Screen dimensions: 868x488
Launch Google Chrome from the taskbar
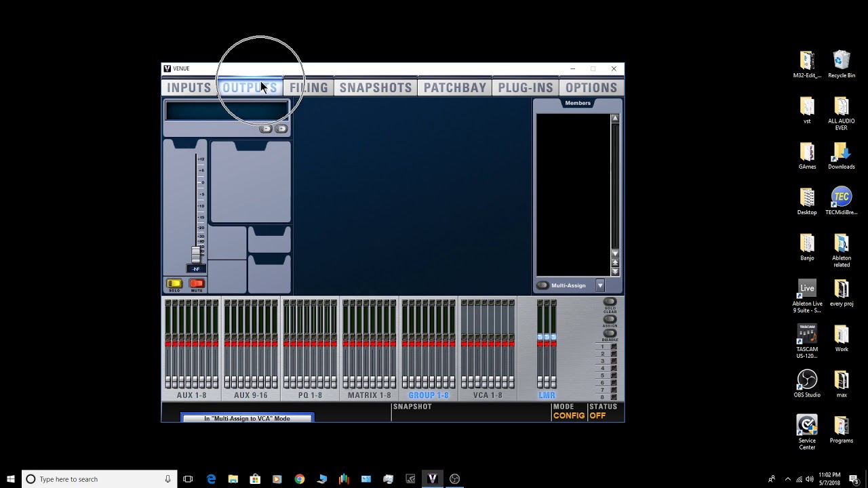pyautogui.click(x=300, y=479)
